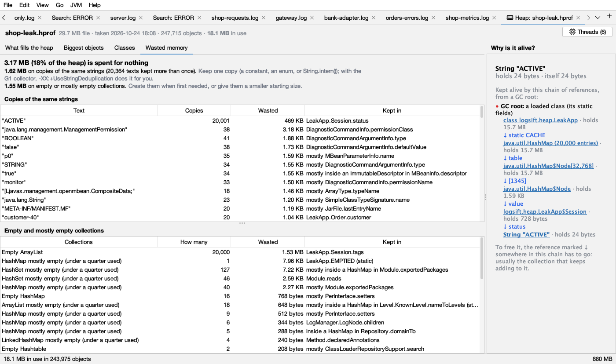Image resolution: width=616 pixels, height=364 pixels.
Task: Open the Help menu
Action: tap(95, 5)
